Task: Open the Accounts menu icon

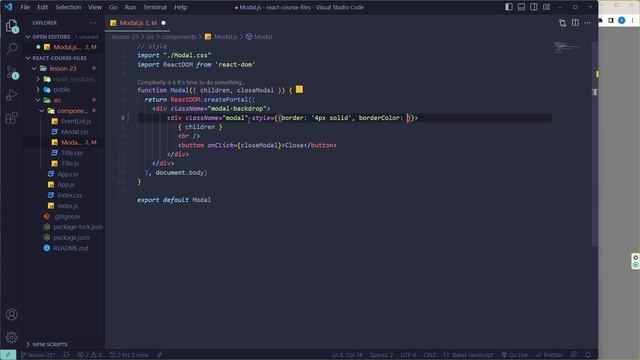Action: tap(11, 314)
